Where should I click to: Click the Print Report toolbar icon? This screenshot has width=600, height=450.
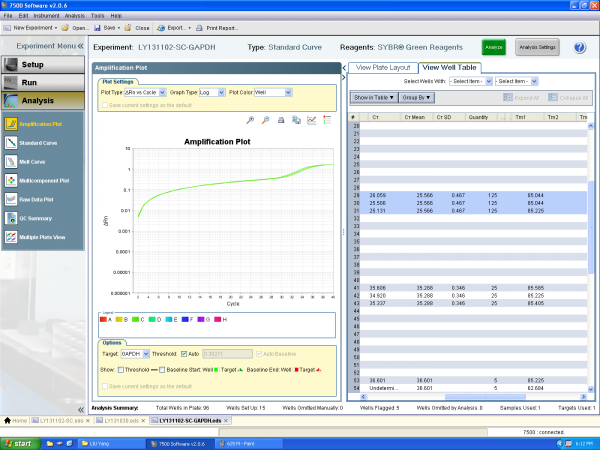point(199,28)
